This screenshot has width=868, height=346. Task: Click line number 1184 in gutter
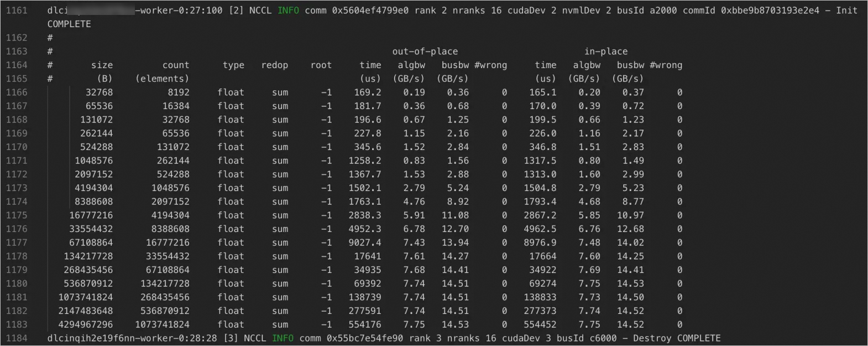point(17,338)
